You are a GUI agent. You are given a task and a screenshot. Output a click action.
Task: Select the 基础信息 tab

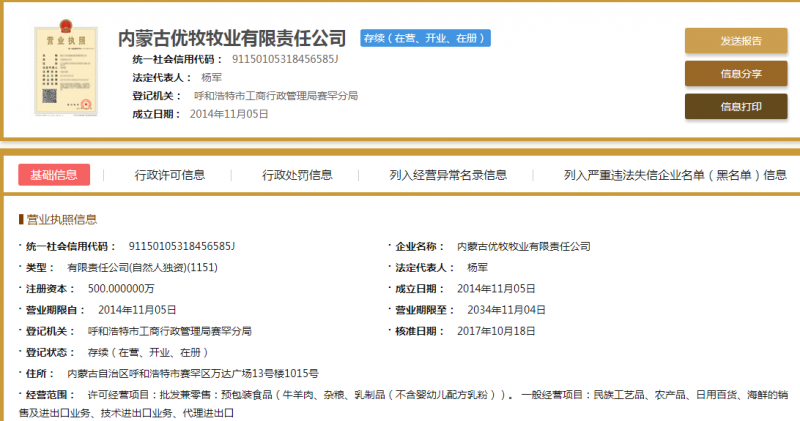coord(54,175)
